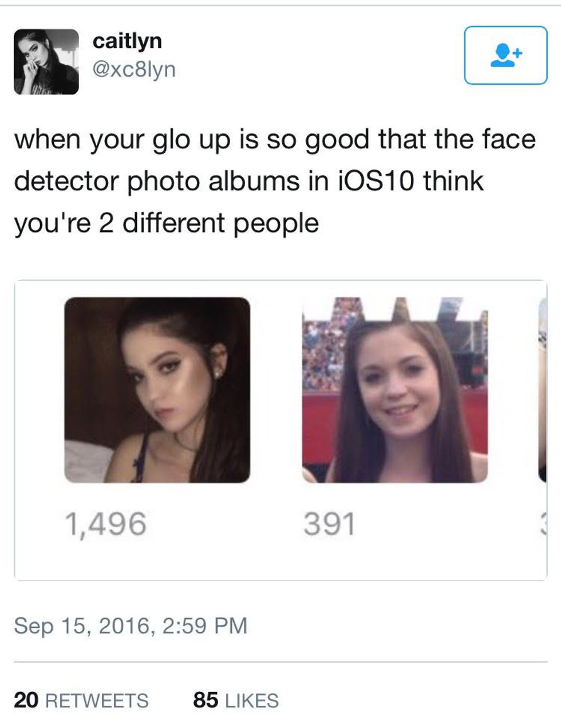Select the 391 photo count
This screenshot has height=728, width=561.
point(329,524)
